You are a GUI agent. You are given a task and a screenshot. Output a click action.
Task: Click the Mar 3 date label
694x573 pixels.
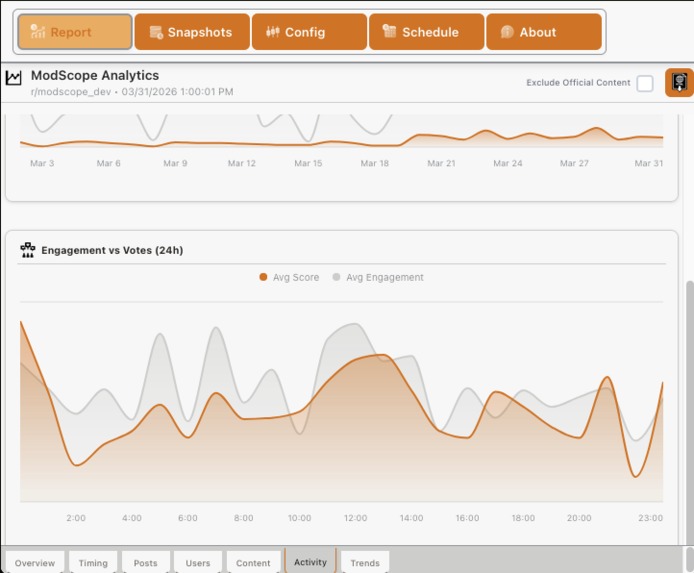point(42,163)
